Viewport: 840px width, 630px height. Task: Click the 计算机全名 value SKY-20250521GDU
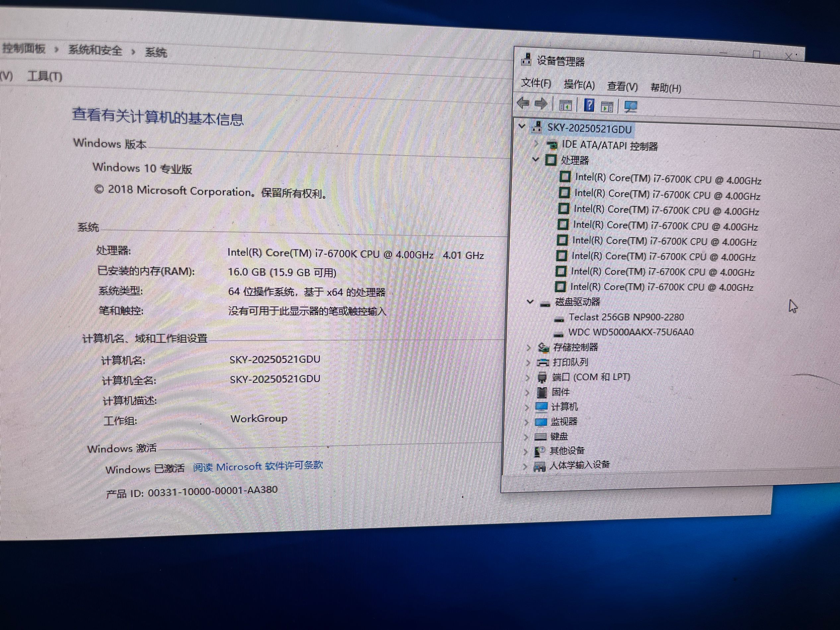point(275,379)
